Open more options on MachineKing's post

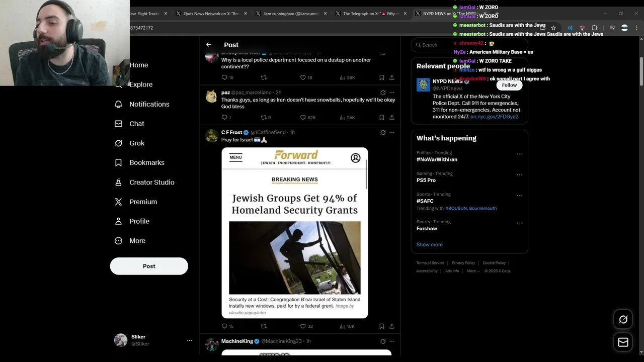[392, 341]
